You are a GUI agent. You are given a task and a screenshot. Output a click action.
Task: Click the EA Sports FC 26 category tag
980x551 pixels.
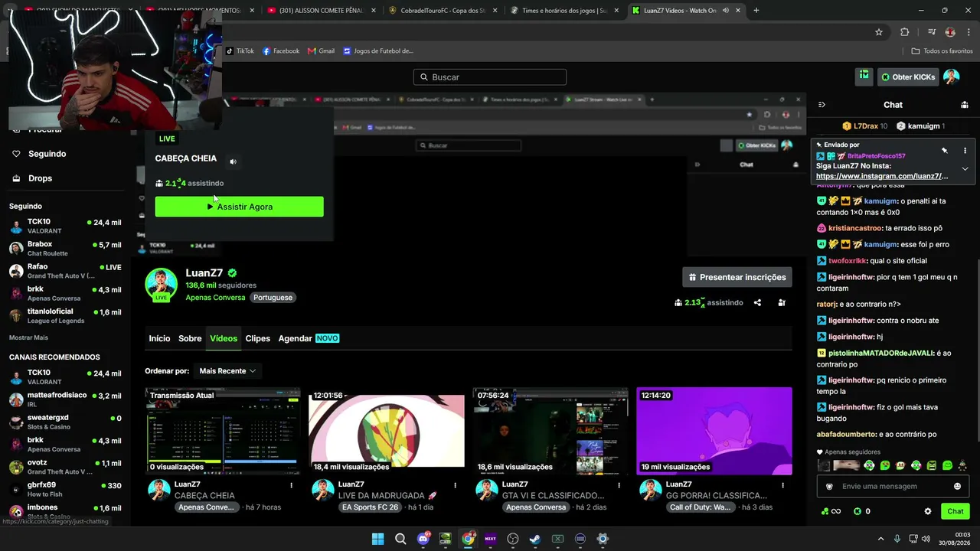pos(371,507)
